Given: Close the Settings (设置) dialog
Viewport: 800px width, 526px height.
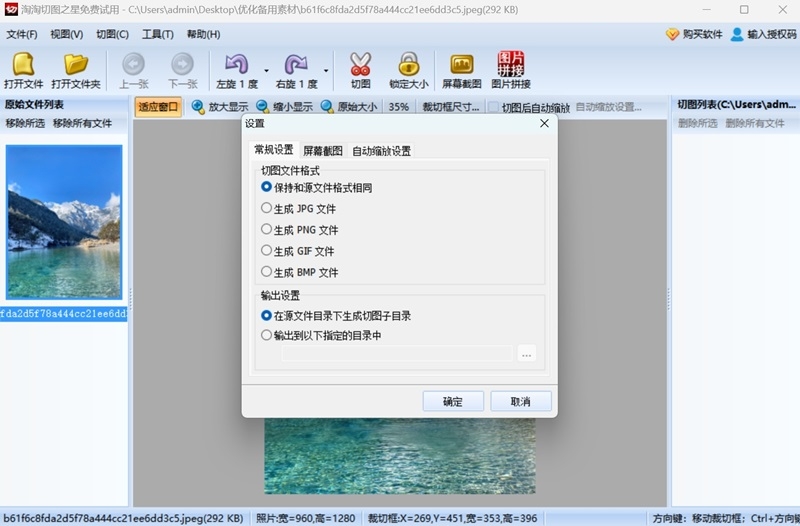Looking at the screenshot, I should pyautogui.click(x=544, y=123).
